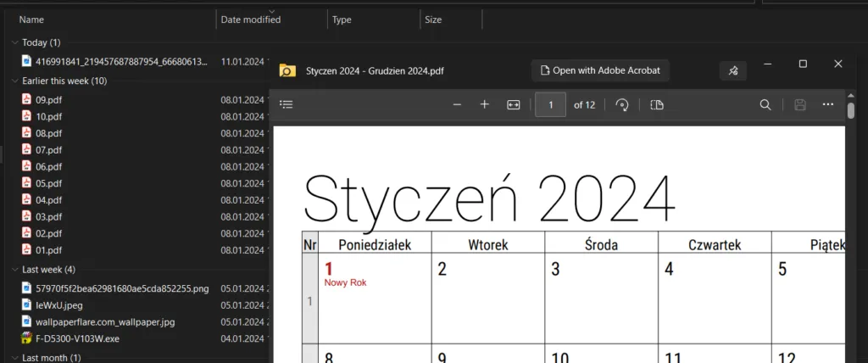Click the 06.pdf file name
868x363 pixels.
[48, 167]
